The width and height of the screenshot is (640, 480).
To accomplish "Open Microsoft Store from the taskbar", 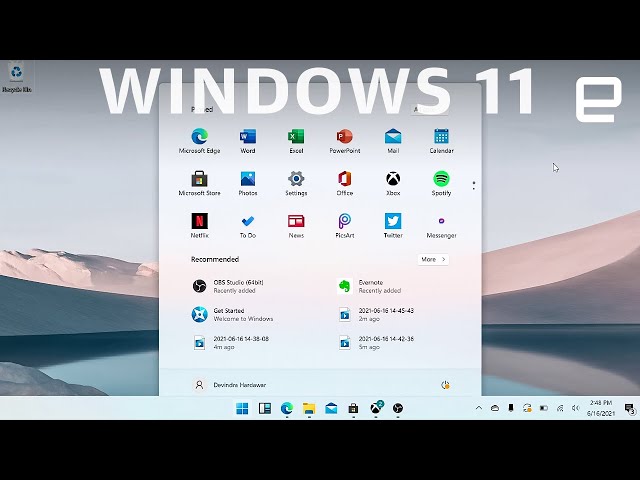I will coord(353,408).
